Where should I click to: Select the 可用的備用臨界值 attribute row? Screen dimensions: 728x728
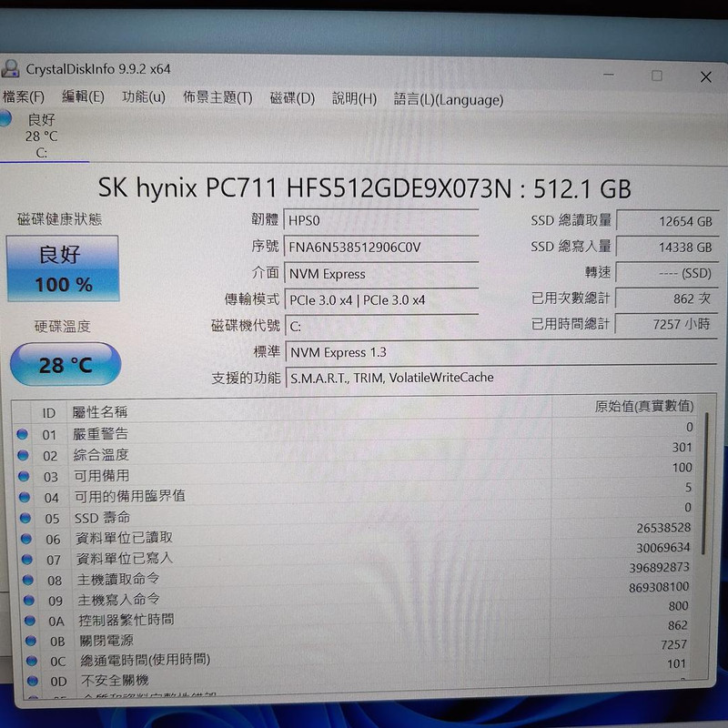(x=356, y=492)
